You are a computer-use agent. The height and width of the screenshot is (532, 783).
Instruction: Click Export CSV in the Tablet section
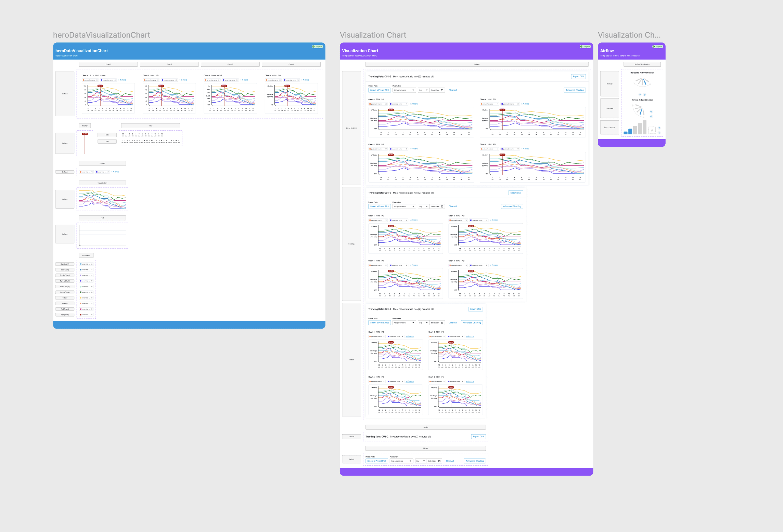475,309
